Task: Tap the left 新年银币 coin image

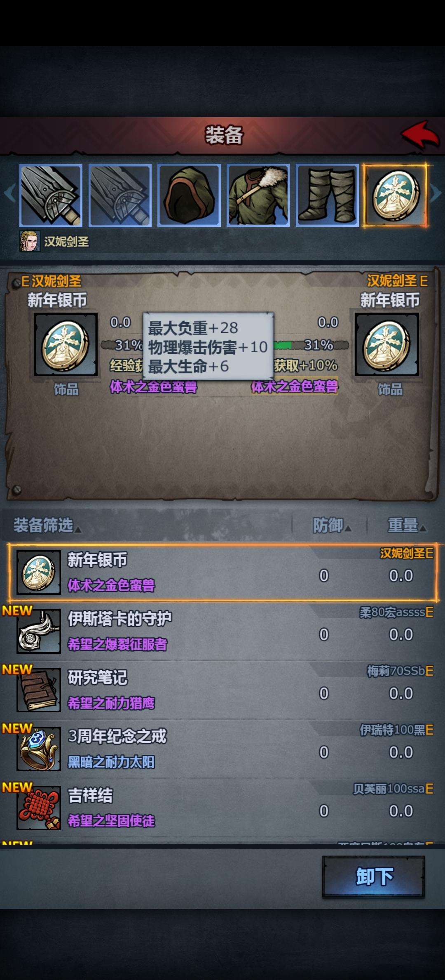Action: 66,344
